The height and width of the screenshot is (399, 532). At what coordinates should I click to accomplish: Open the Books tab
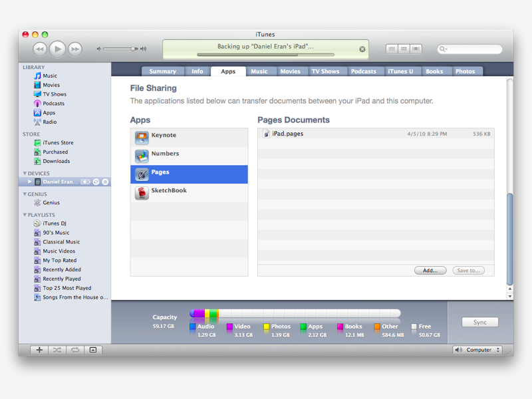[434, 71]
